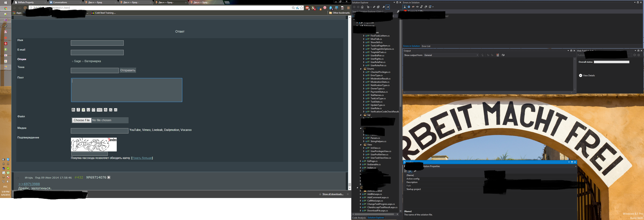Click the export icon in Errors in Solution toolbar
This screenshot has width=644, height=220.
(x=430, y=7)
